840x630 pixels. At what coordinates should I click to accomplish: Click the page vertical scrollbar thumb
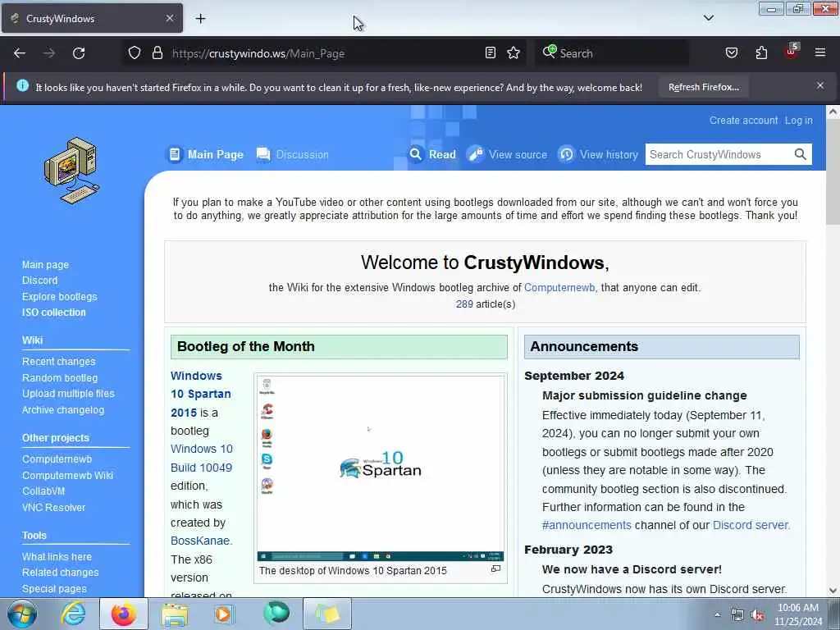[x=833, y=173]
